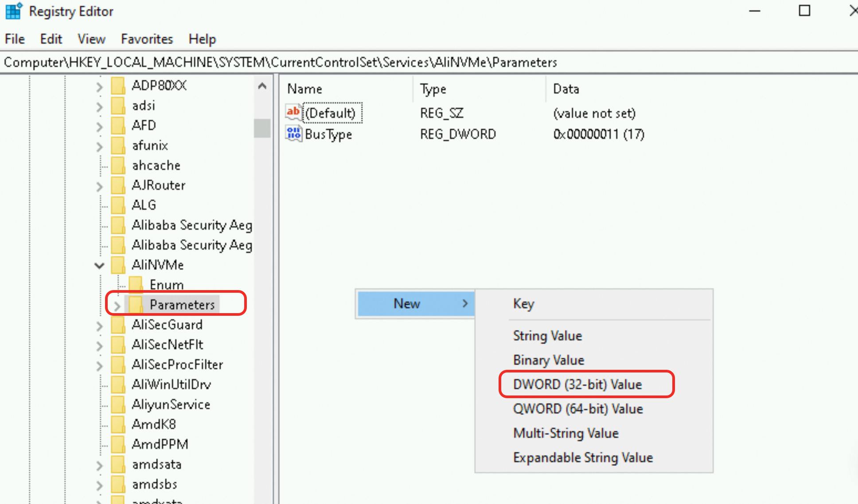Click the BusType DWORD value icon

tap(293, 133)
